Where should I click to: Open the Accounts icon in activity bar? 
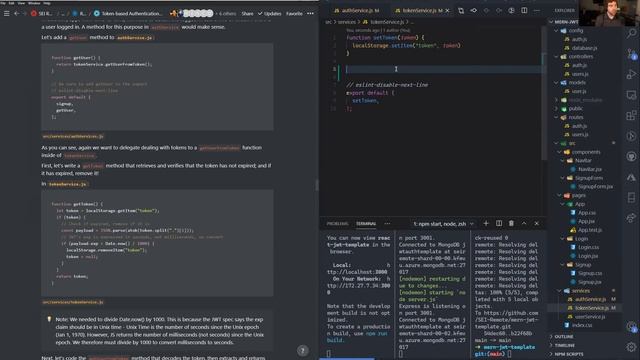631,327
